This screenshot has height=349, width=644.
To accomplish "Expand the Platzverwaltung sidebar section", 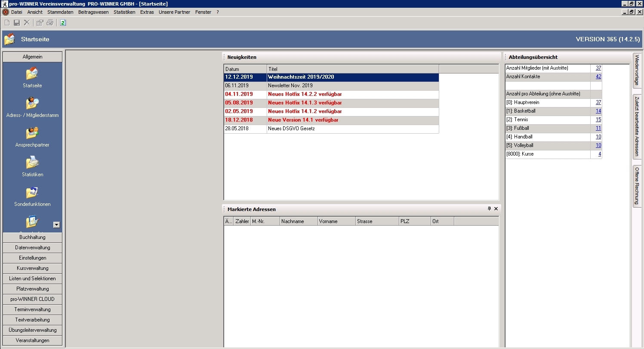I will click(x=32, y=289).
